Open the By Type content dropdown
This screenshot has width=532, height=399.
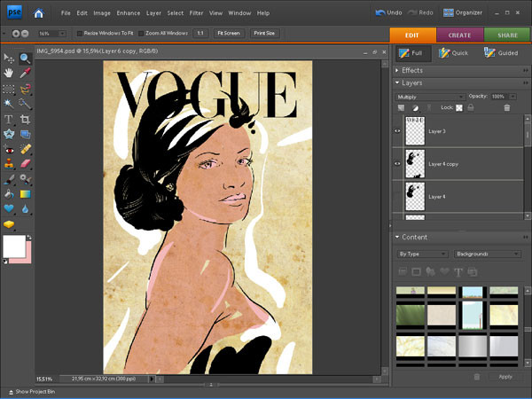422,254
